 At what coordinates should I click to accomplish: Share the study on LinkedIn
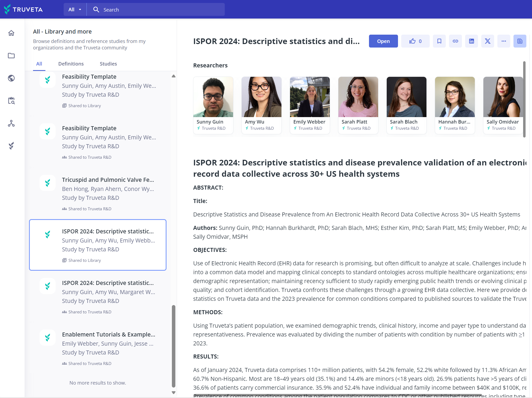pos(472,41)
